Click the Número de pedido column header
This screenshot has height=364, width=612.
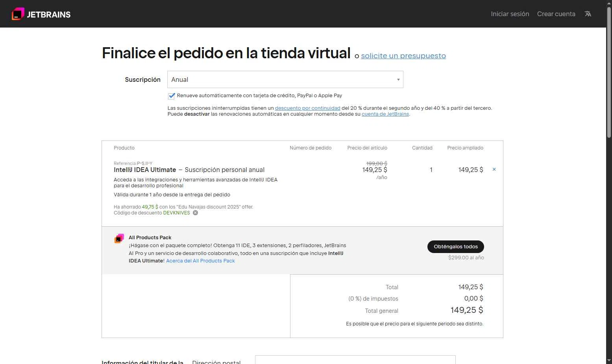pos(311,148)
